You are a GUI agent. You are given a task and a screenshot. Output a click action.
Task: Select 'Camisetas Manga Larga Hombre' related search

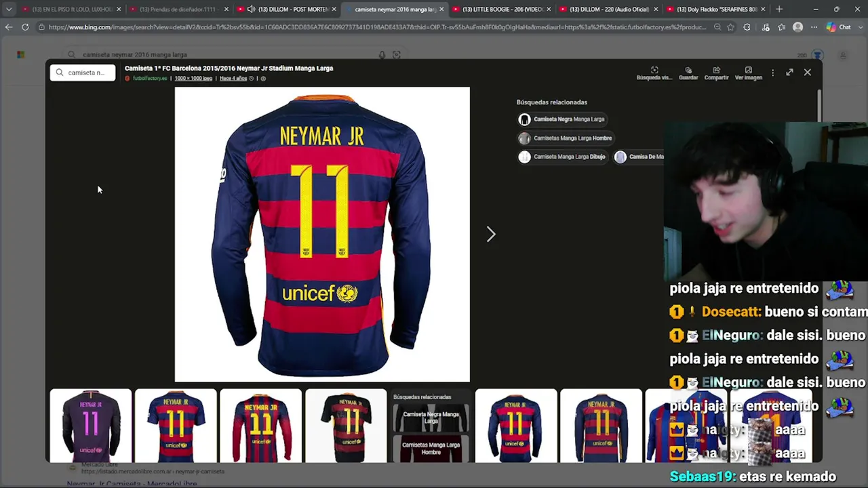(566, 138)
